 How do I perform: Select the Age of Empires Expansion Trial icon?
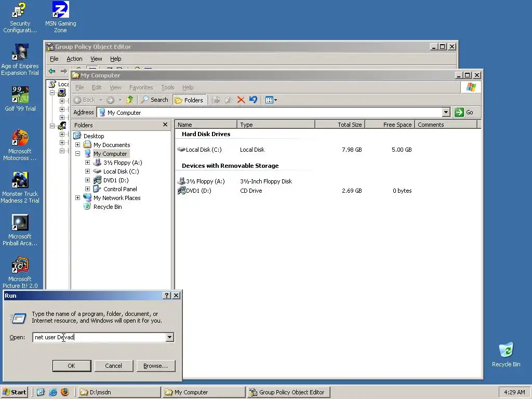[x=20, y=60]
